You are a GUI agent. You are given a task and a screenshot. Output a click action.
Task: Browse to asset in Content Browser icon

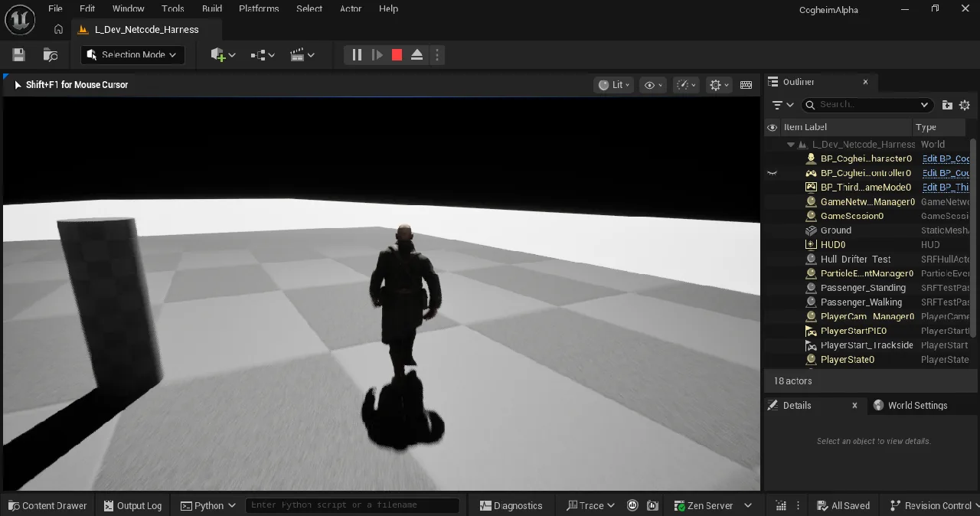pos(51,54)
